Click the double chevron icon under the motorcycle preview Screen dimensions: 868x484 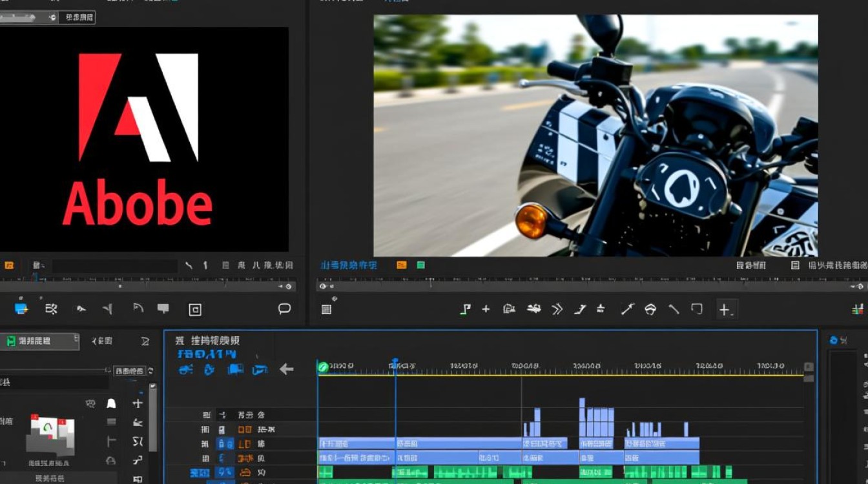point(557,309)
